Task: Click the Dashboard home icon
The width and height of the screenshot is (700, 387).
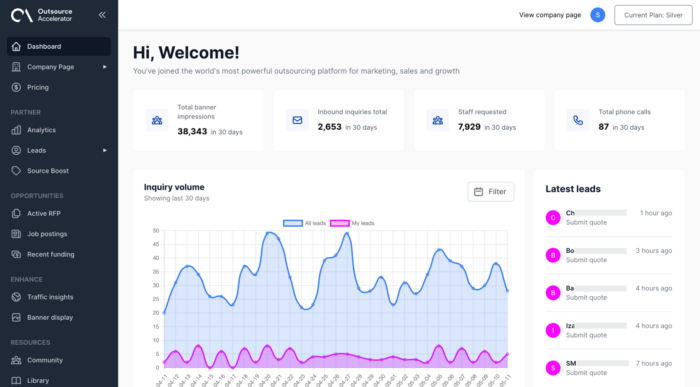Action: tap(16, 46)
